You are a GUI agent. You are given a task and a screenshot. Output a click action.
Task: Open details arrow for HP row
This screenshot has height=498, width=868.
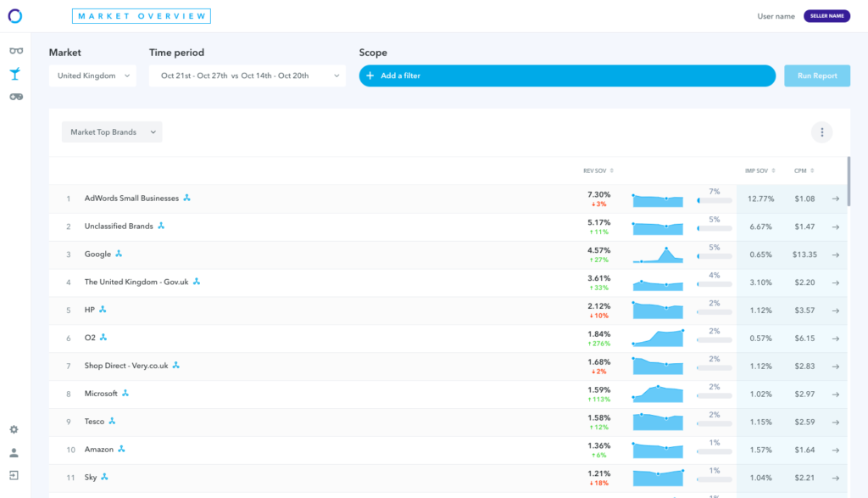[835, 311]
